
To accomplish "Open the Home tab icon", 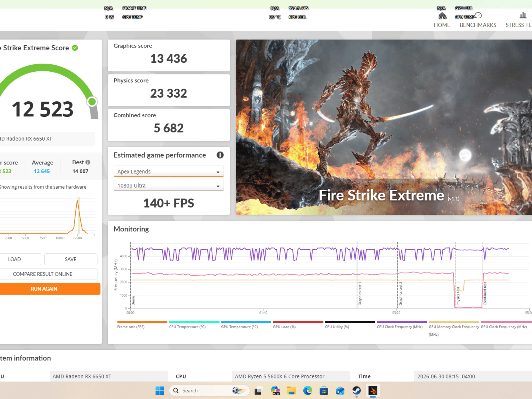I will (442, 16).
